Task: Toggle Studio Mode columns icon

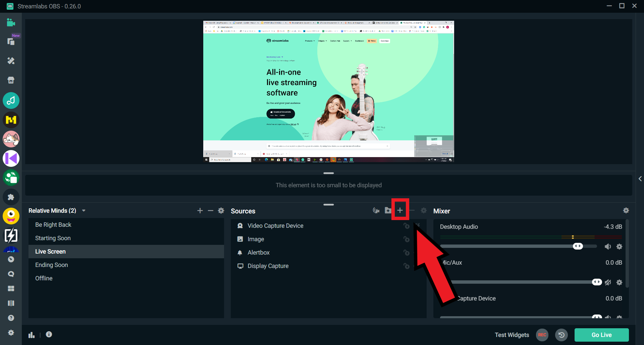Action: click(11, 303)
